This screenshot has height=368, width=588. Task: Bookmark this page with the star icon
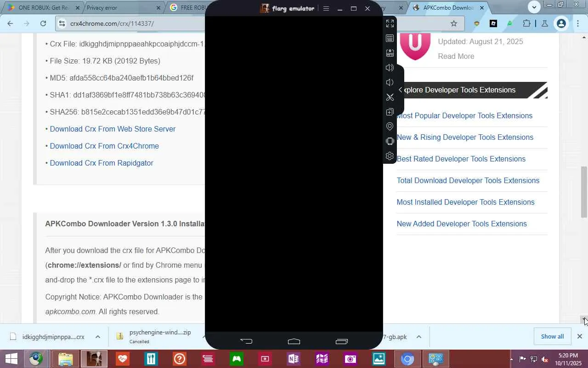click(x=454, y=23)
